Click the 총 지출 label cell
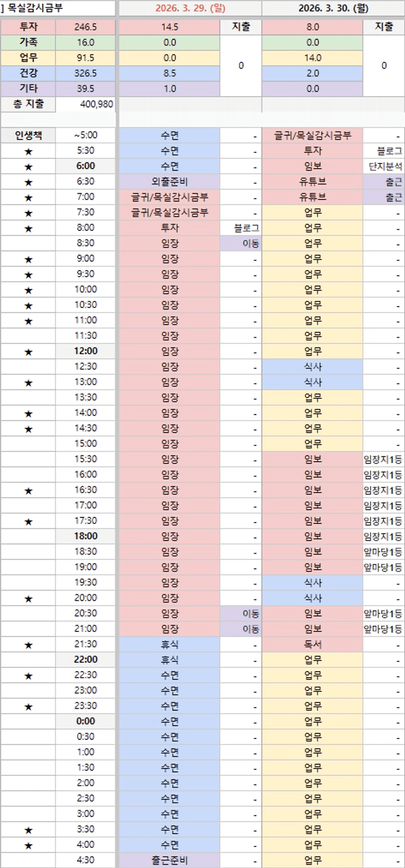405x868 pixels. pyautogui.click(x=28, y=104)
